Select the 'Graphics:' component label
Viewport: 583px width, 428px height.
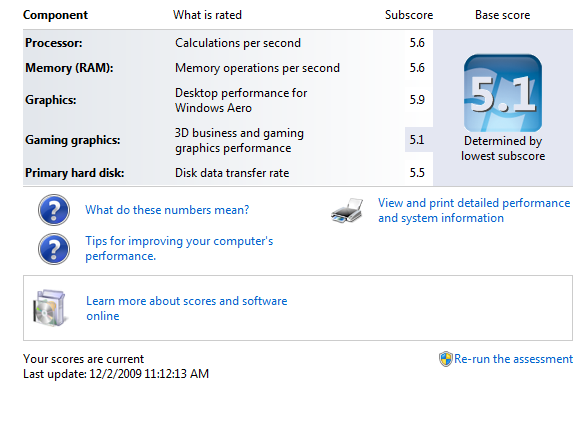pyautogui.click(x=51, y=100)
